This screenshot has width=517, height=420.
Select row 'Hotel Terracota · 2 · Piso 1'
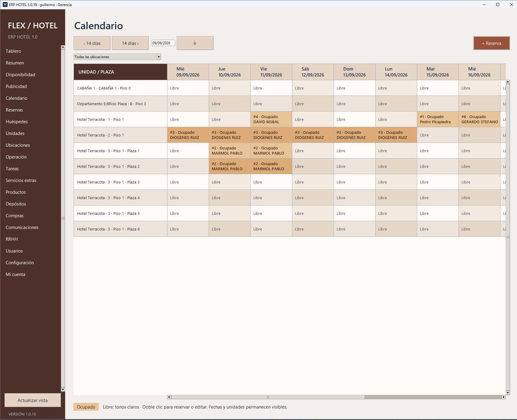tap(120, 135)
